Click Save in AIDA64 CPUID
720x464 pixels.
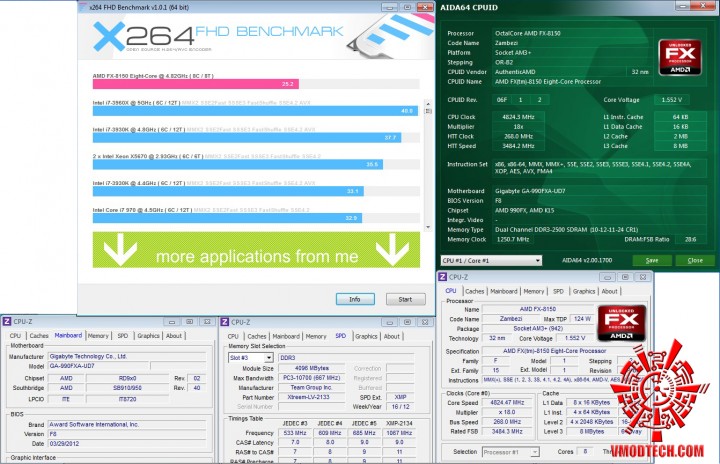point(652,260)
